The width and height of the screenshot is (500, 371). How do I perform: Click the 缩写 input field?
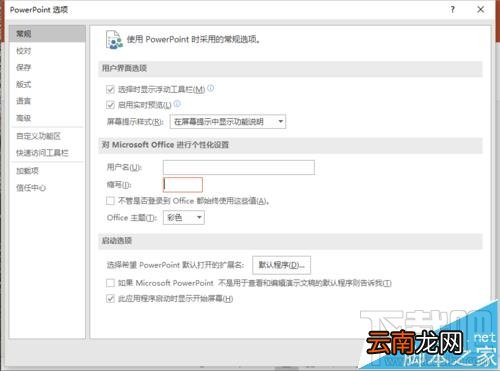point(183,185)
